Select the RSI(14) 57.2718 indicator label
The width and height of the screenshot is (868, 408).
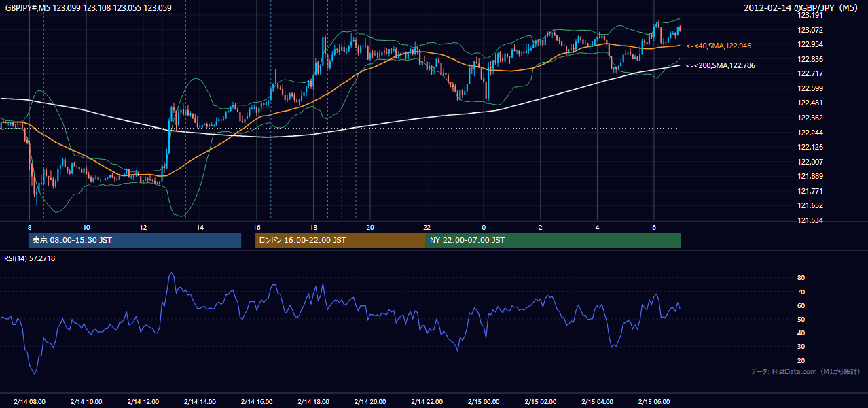coord(31,258)
